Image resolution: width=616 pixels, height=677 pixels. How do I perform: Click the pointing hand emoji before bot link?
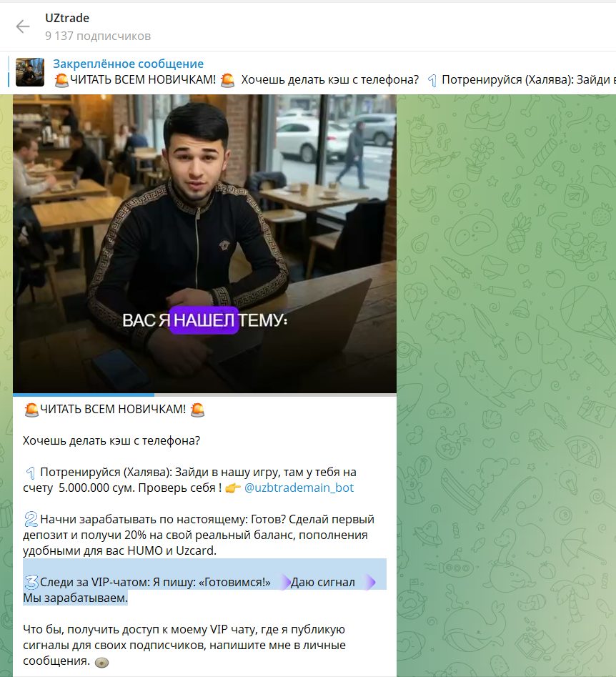pos(233,488)
